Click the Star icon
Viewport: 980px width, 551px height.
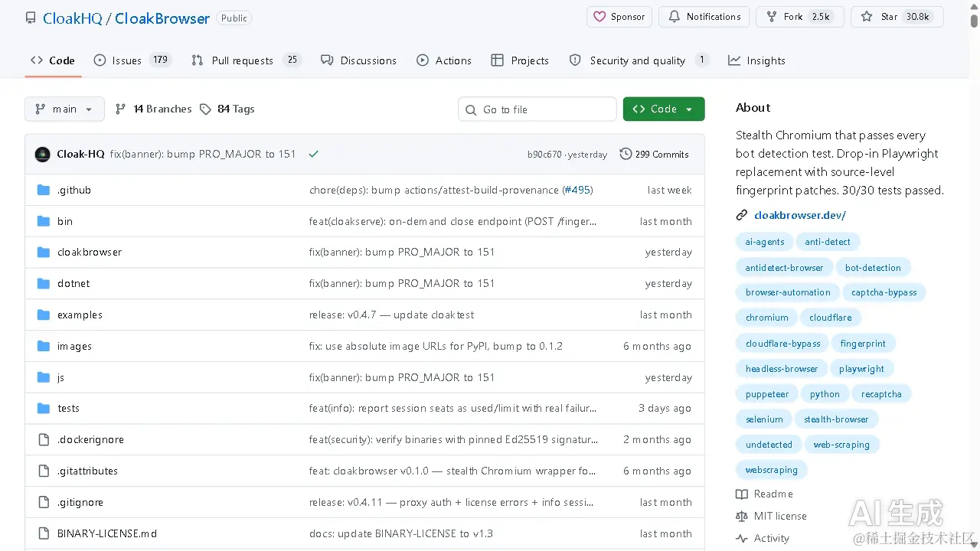867,17
